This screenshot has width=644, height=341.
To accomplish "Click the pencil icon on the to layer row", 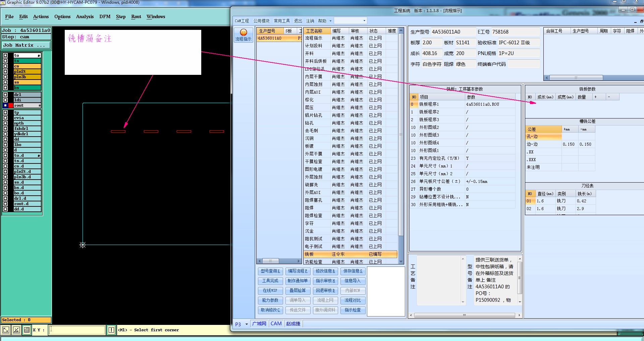I will (39, 55).
